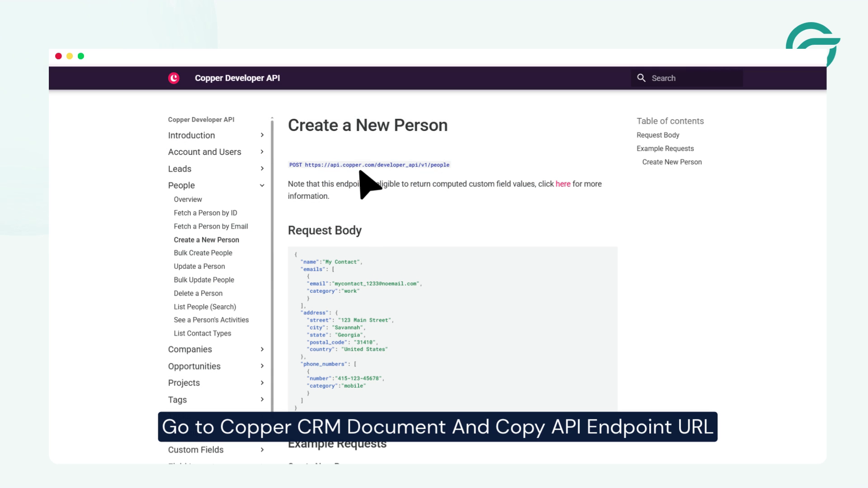Jump to Request Body in contents
The width and height of the screenshot is (868, 488).
[658, 135]
